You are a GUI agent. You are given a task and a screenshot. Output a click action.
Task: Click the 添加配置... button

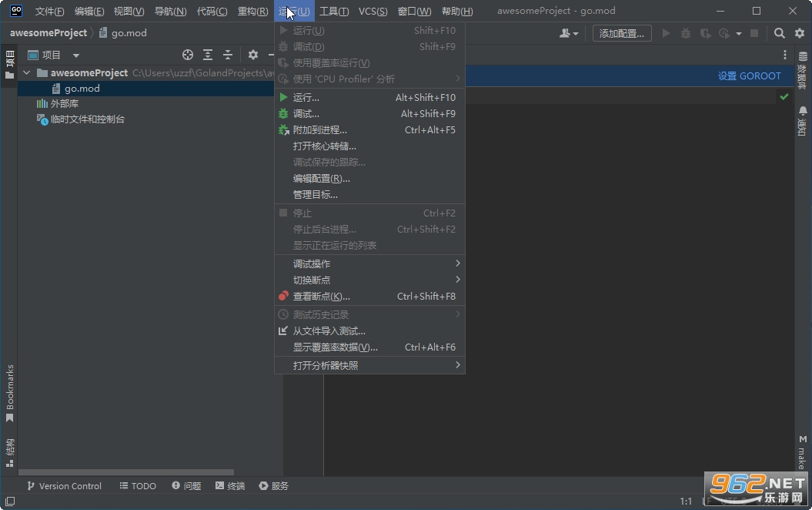[x=622, y=33]
